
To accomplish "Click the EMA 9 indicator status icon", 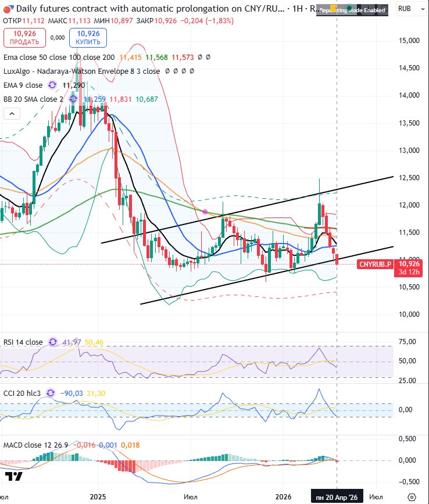I will 52,84.
